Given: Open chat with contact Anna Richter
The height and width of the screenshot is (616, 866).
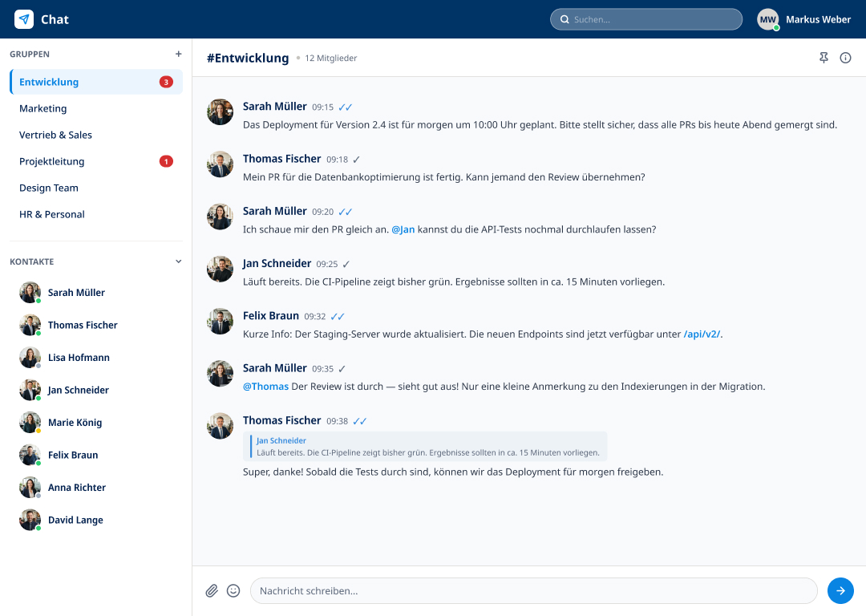Looking at the screenshot, I should click(96, 488).
